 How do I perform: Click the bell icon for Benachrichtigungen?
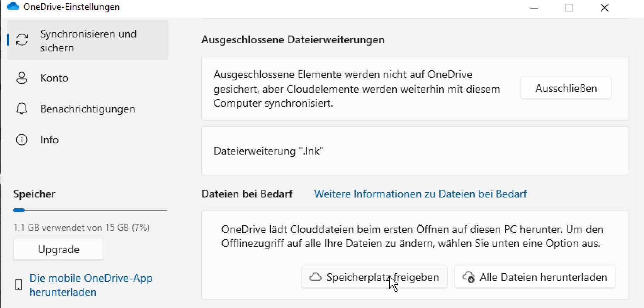pyautogui.click(x=22, y=109)
